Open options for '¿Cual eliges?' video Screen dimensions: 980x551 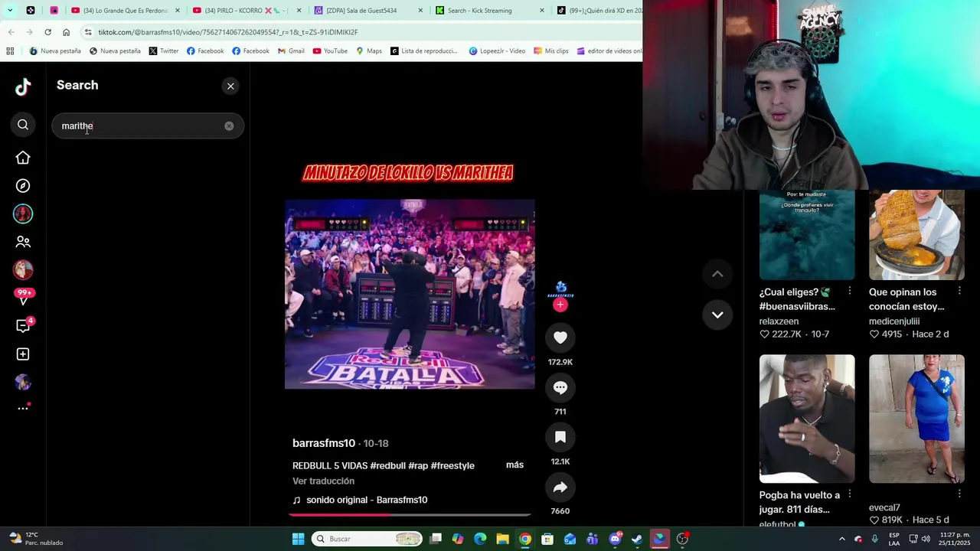click(x=850, y=292)
